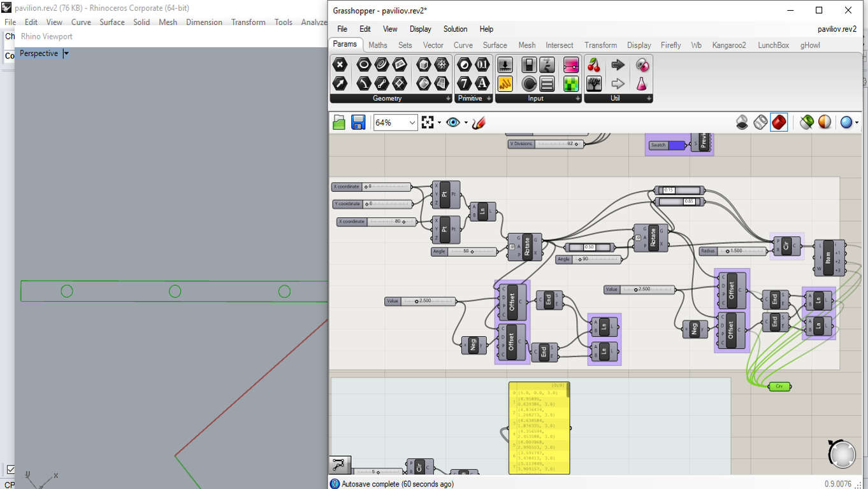Click the Rhino checkbox at bottom-left corner

[x=10, y=470]
